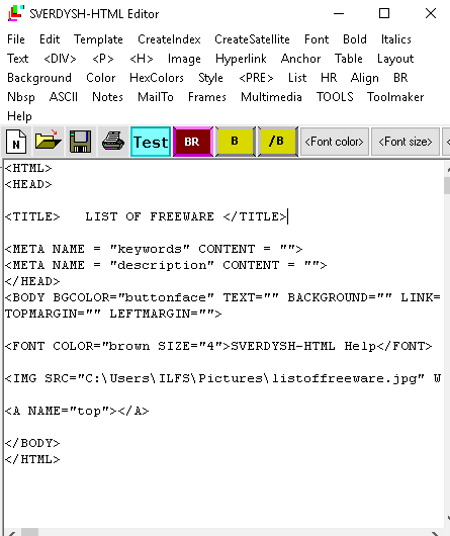Click the <A NAME="top"></A> line
This screenshot has width=450, height=536.
click(x=77, y=411)
